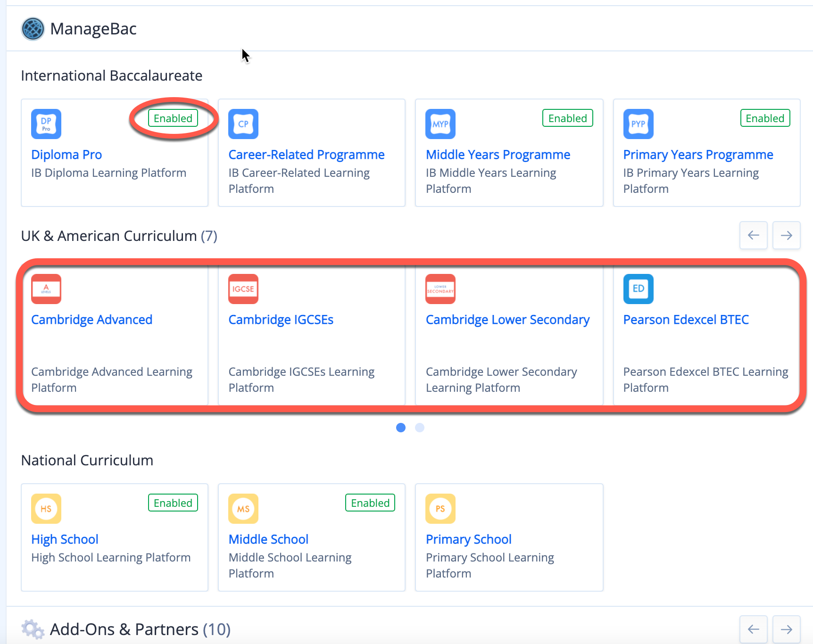Click the Primary School PS icon
This screenshot has width=813, height=644.
coord(440,509)
